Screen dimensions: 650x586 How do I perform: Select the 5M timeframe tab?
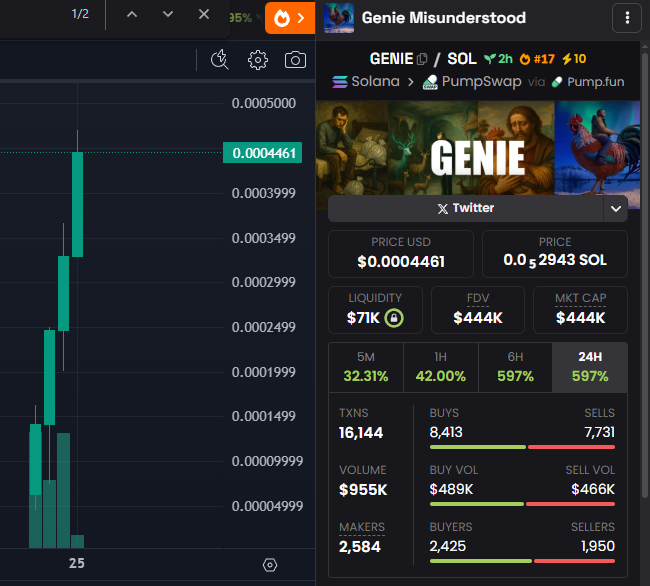[x=366, y=368]
